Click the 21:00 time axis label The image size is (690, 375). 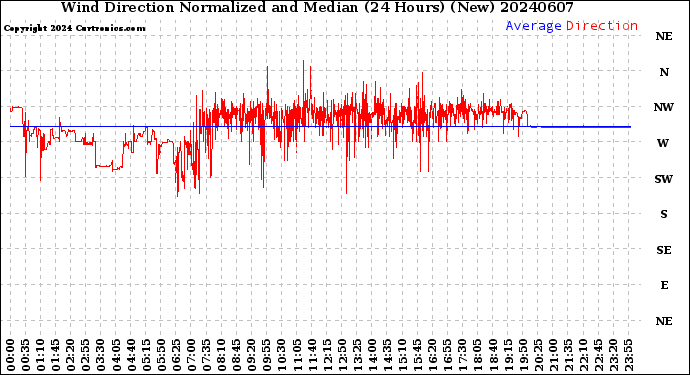[553, 355]
